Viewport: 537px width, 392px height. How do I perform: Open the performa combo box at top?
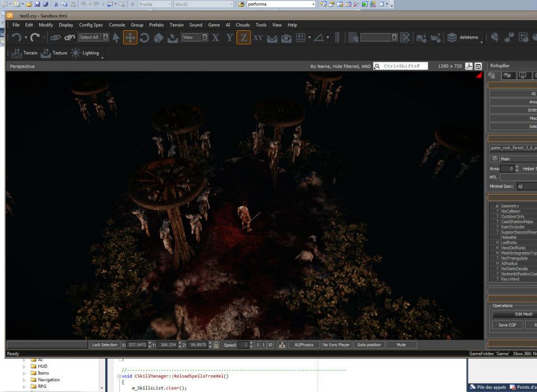[x=281, y=4]
